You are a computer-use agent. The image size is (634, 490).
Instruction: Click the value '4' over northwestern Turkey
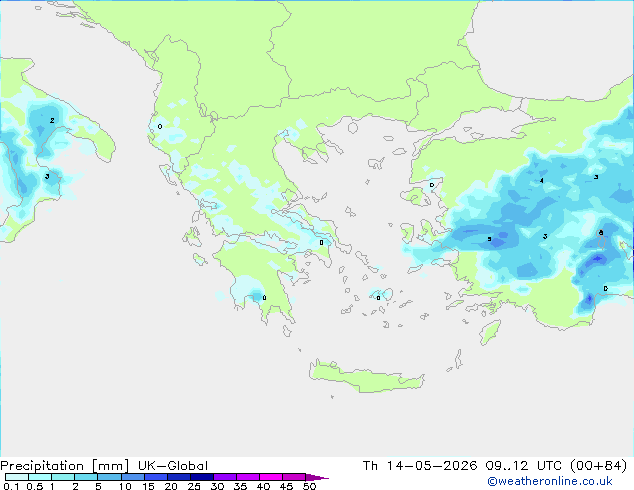[x=542, y=181]
